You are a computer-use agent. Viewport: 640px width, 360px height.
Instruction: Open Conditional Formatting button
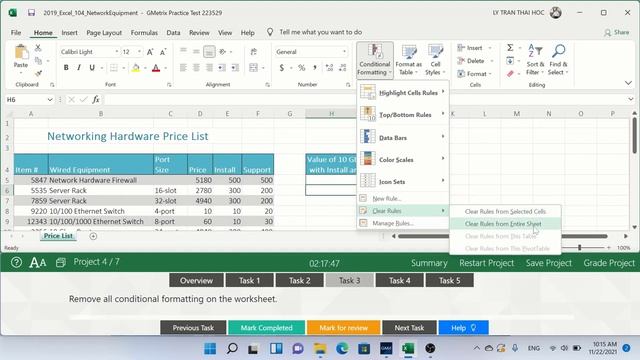click(x=375, y=60)
